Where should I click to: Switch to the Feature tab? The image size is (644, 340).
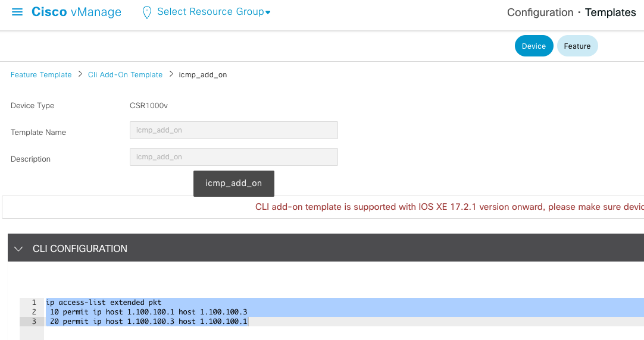(577, 46)
